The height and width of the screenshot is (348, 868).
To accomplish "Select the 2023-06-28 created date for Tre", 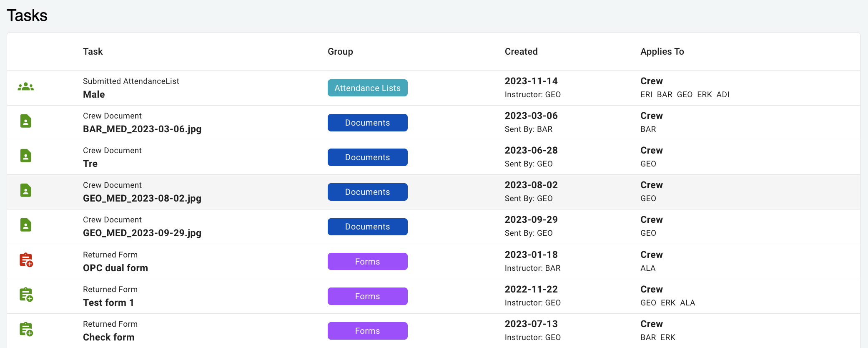I will pyautogui.click(x=531, y=150).
